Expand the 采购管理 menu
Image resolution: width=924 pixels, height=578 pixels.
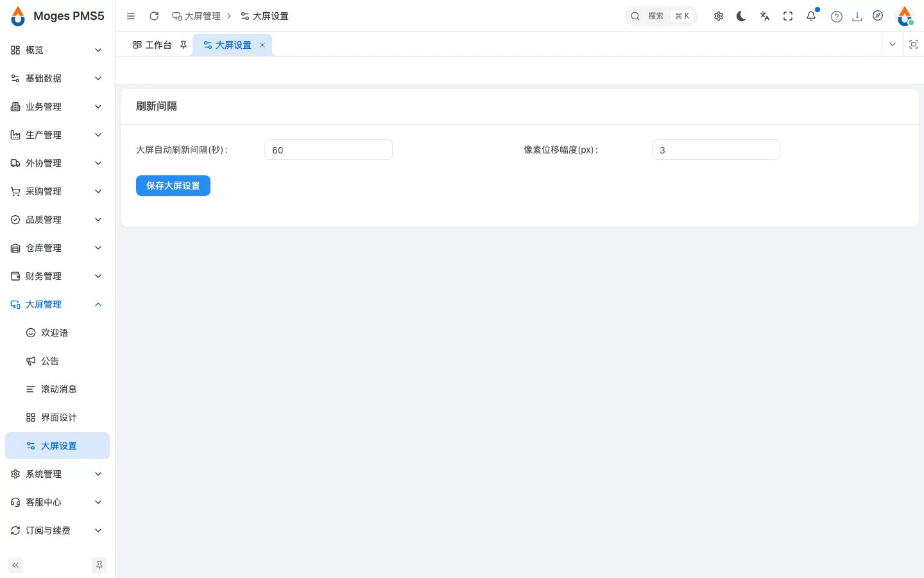(57, 191)
